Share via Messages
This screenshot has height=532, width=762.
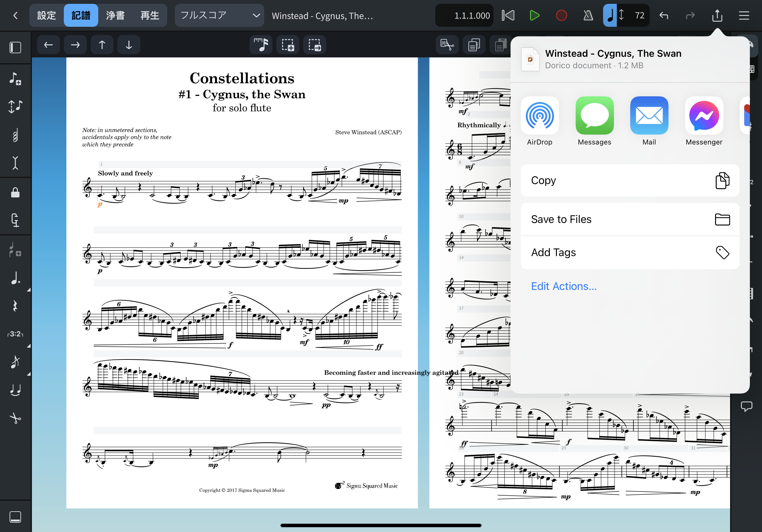(594, 121)
